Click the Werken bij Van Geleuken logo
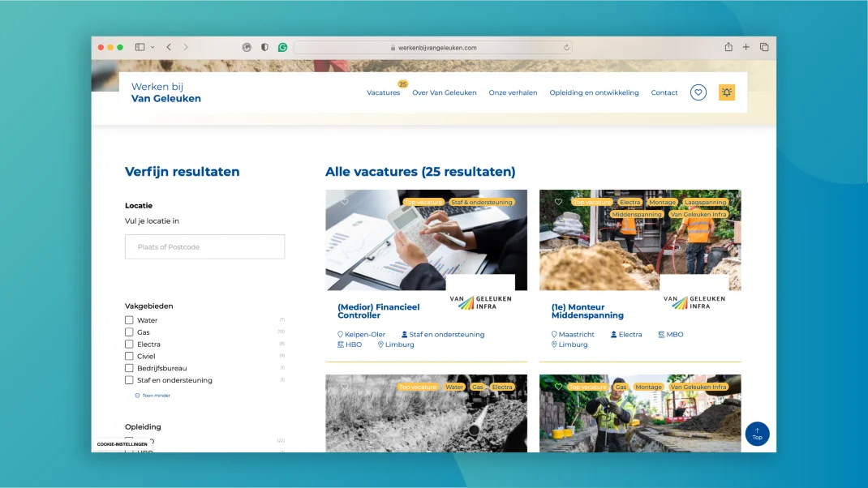 (x=166, y=92)
